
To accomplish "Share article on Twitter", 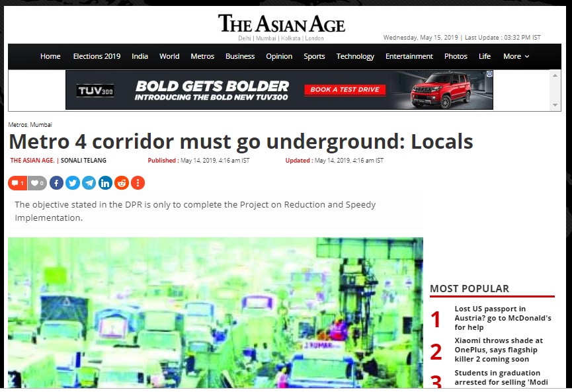I will [73, 183].
